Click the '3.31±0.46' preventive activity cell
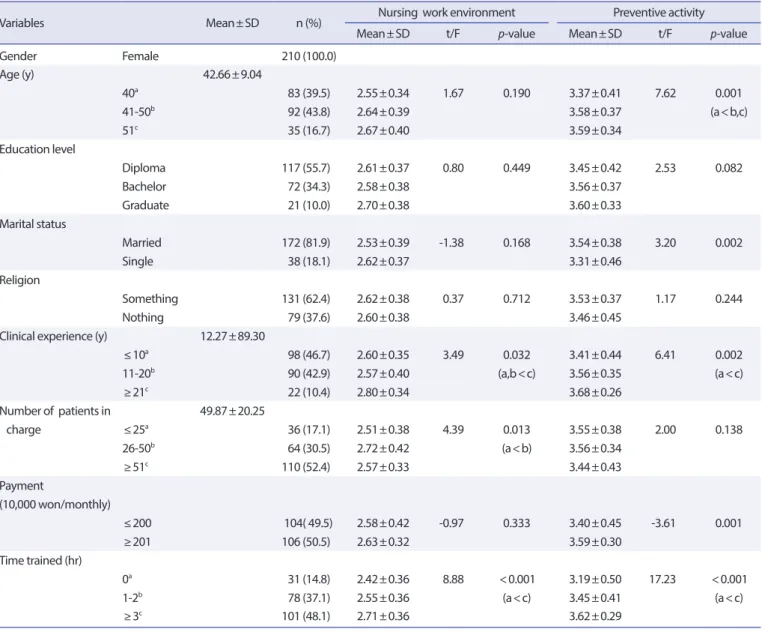Image resolution: width=762 pixels, height=632 pixels. click(x=595, y=261)
